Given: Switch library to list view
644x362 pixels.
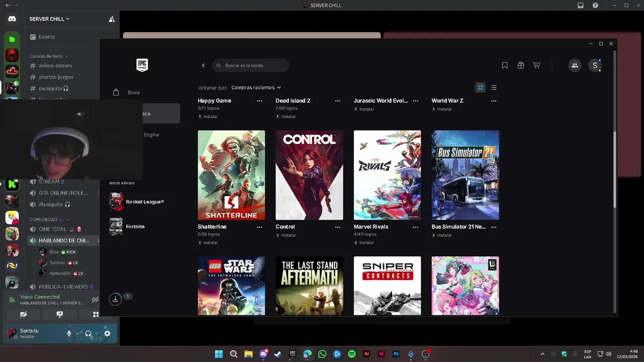Looking at the screenshot, I should pos(494,87).
